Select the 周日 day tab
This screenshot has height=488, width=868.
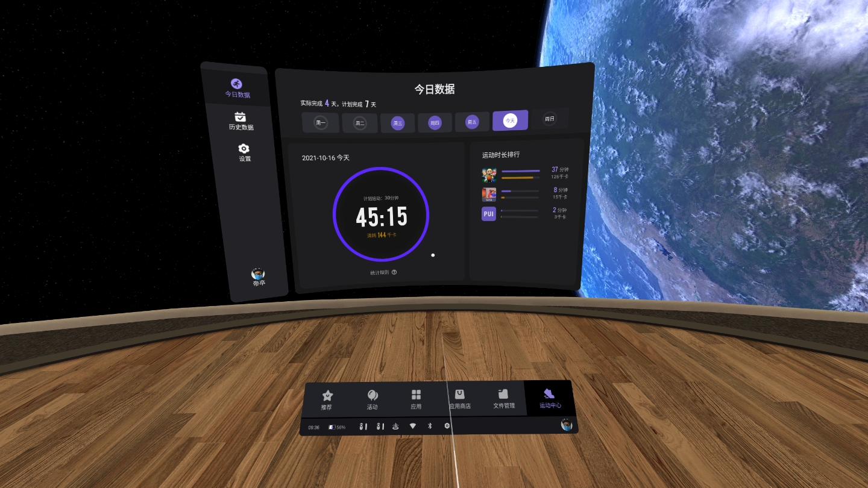pyautogui.click(x=549, y=119)
